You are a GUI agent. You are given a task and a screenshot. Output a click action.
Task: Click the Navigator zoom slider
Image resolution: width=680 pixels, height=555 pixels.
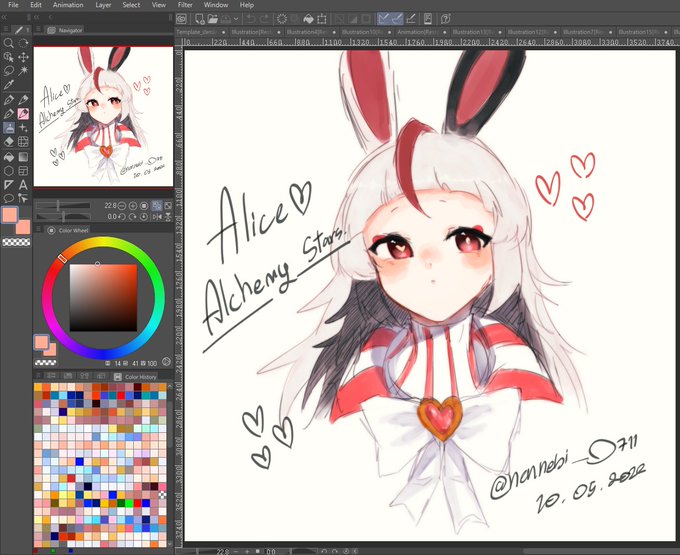pos(63,206)
